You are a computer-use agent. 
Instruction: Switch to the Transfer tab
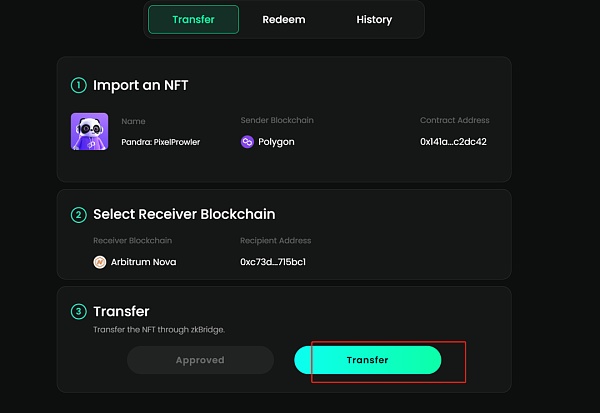pos(193,19)
